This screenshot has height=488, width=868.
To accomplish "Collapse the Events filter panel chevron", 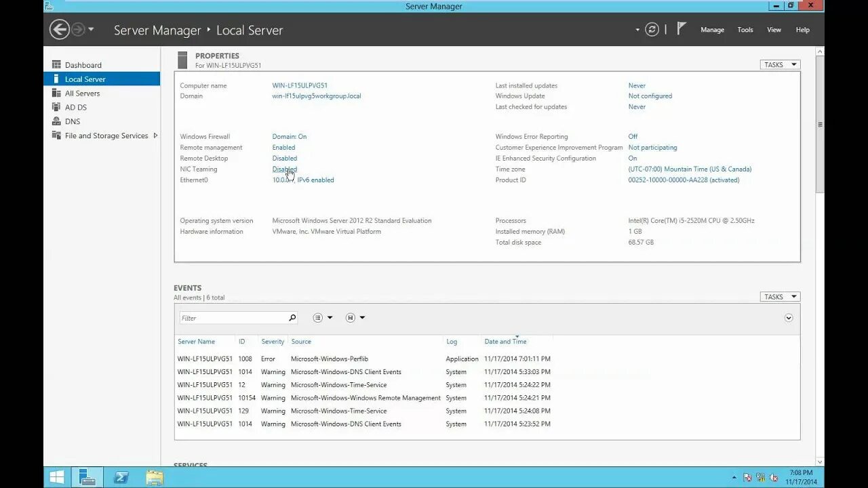I will [x=788, y=317].
